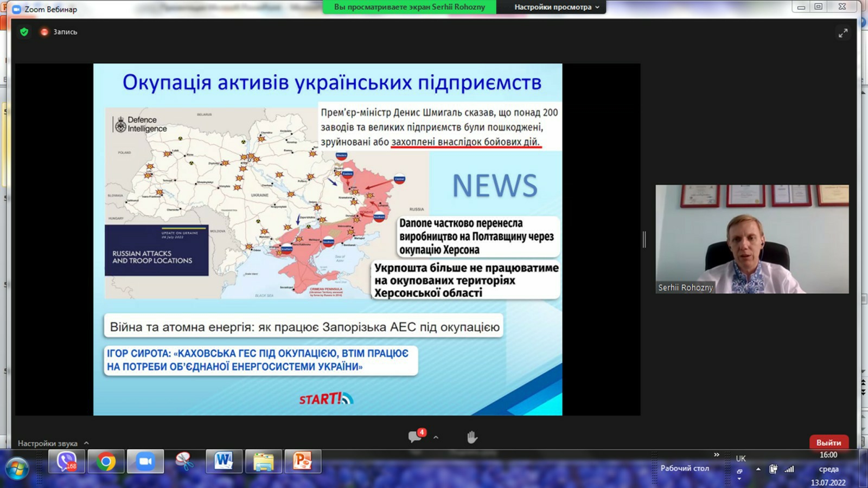Select Serhii Rohozny's video thumbnail
Viewport: 868px width, 488px height.
click(x=752, y=239)
